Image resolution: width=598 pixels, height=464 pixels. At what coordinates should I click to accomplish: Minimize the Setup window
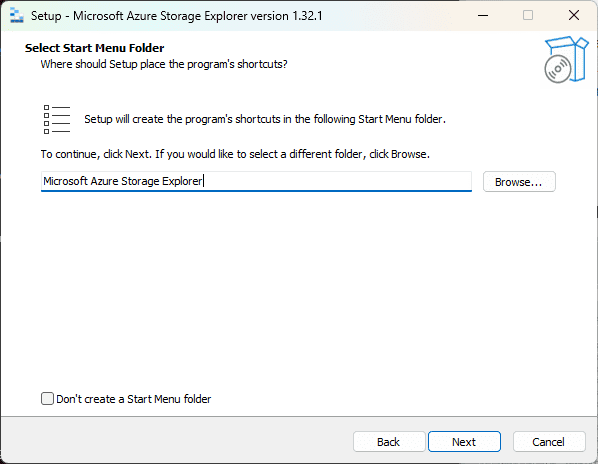pyautogui.click(x=483, y=16)
